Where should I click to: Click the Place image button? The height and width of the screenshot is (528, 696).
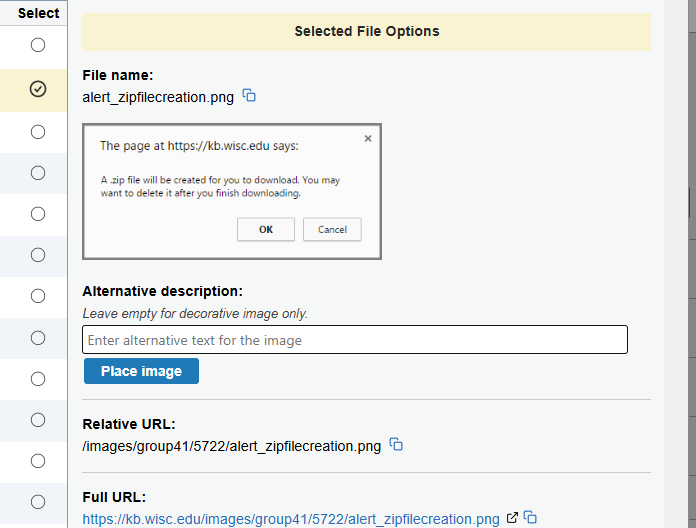(x=141, y=371)
